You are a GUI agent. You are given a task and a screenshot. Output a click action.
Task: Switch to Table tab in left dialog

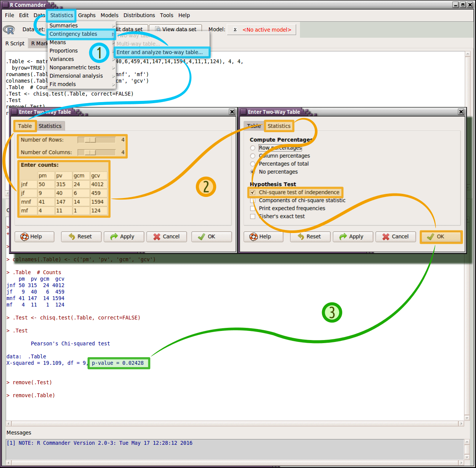pos(25,126)
